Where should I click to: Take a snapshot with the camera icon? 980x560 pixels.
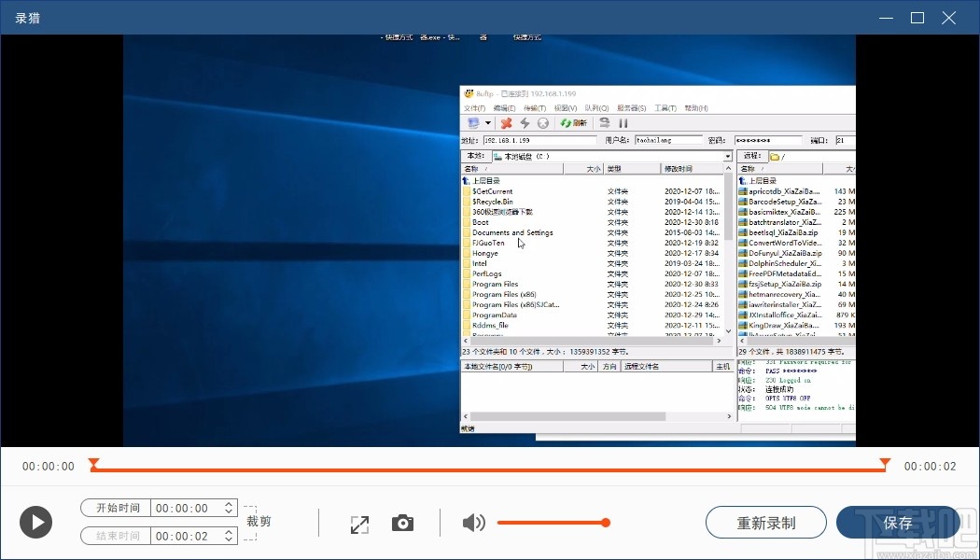click(x=402, y=523)
